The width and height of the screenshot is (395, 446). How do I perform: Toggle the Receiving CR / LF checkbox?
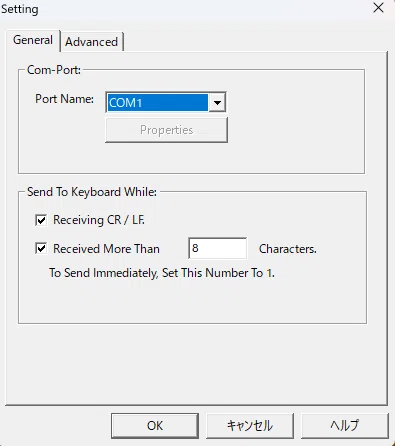tap(41, 220)
